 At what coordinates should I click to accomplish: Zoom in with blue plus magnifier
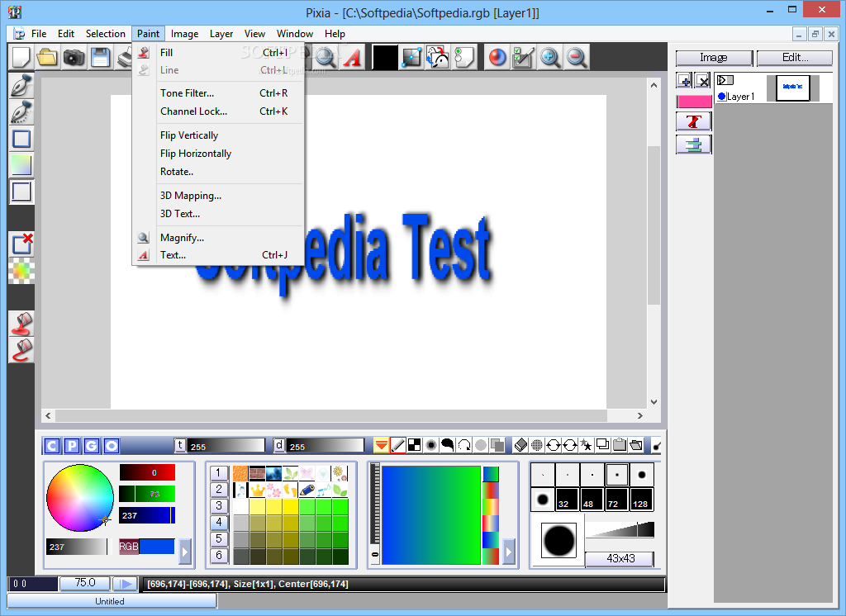pyautogui.click(x=549, y=57)
